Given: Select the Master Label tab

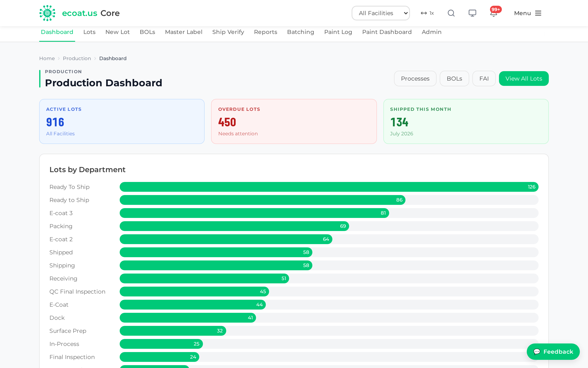Looking at the screenshot, I should (184, 32).
